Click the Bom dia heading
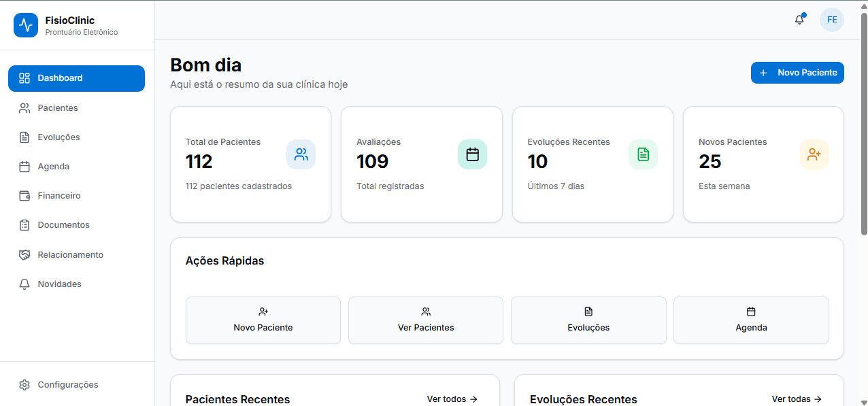 (x=205, y=65)
